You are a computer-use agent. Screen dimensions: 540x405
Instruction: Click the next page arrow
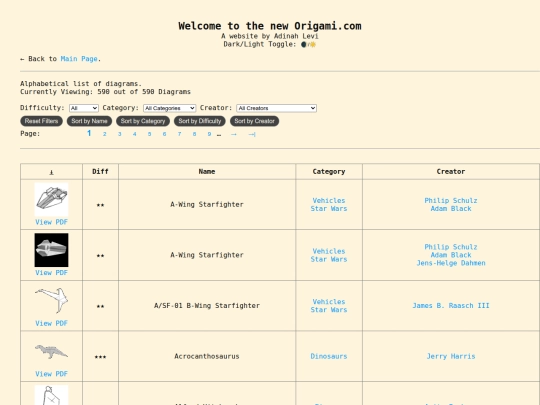pyautogui.click(x=234, y=134)
